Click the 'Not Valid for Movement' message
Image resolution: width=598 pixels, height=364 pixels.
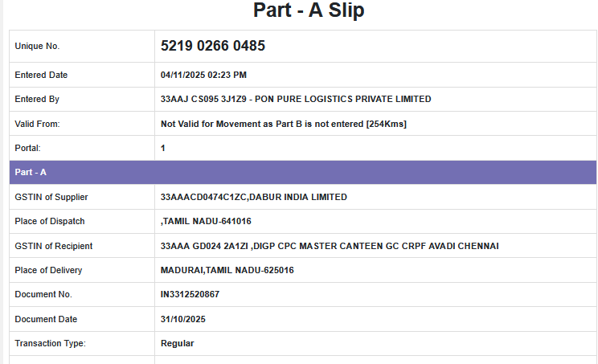(284, 124)
